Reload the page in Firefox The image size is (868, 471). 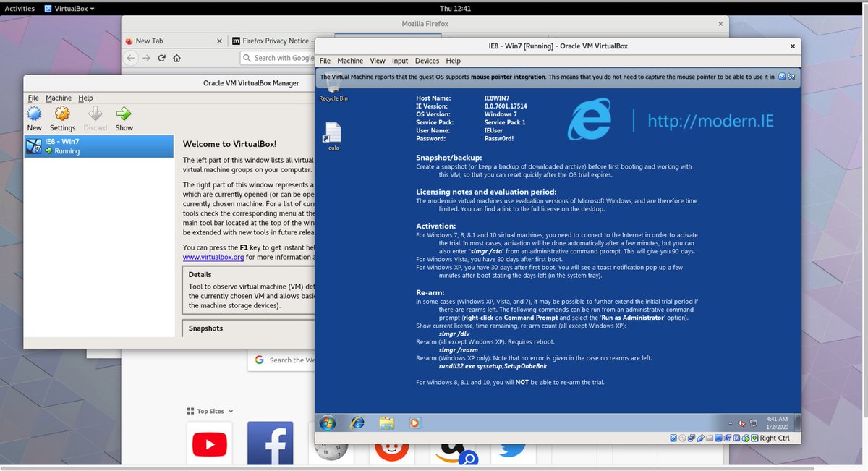click(162, 58)
